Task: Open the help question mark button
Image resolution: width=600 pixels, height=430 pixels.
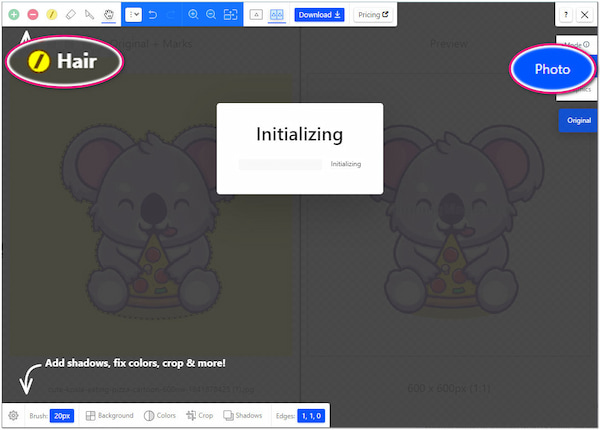Action: [x=567, y=15]
